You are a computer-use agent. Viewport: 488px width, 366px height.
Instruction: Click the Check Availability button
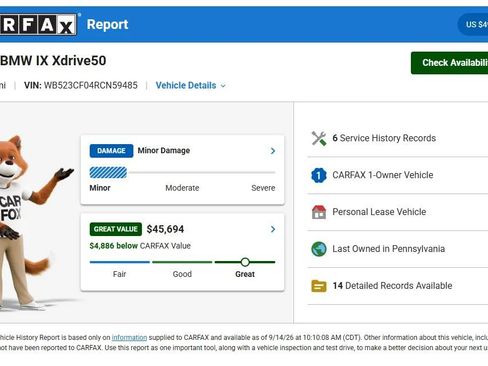(x=449, y=63)
